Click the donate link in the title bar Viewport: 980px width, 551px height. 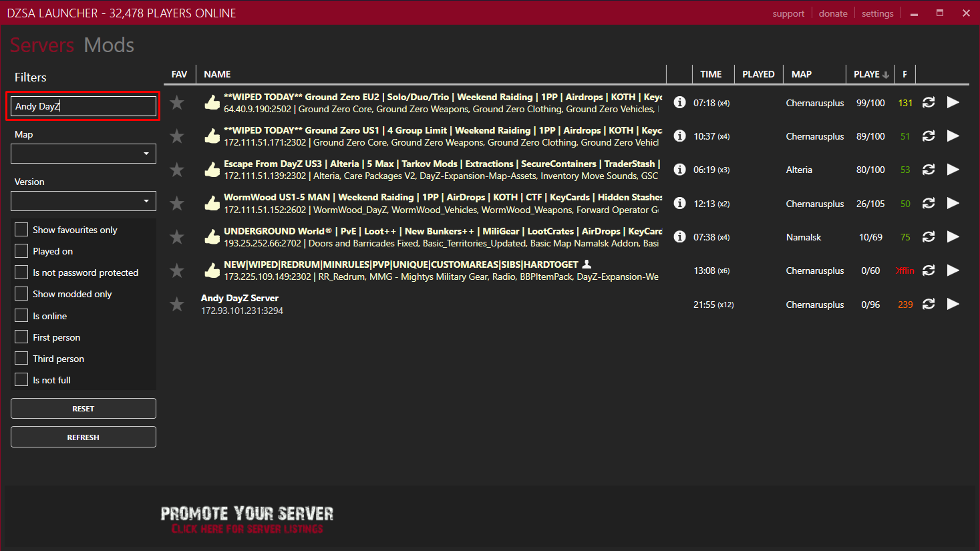click(833, 13)
